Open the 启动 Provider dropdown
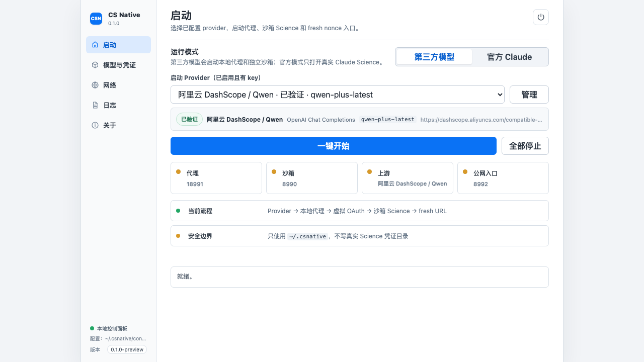Viewport: 644px width, 362px height. 338,95
